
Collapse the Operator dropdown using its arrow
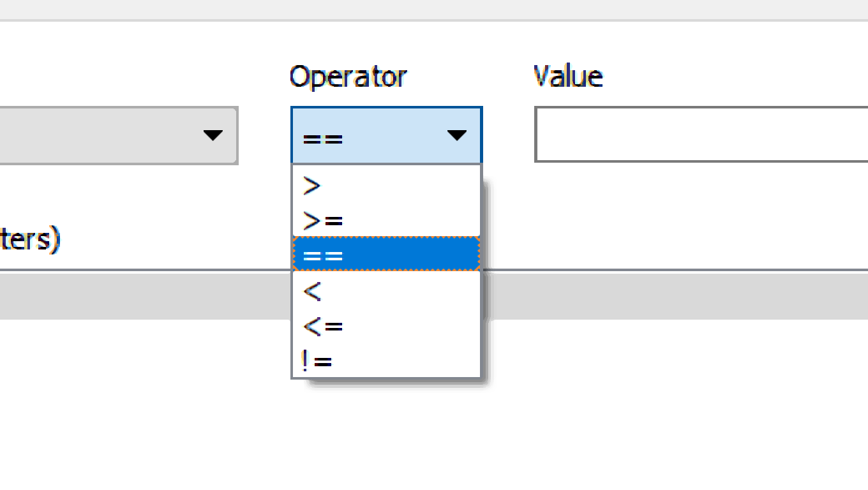[x=456, y=135]
